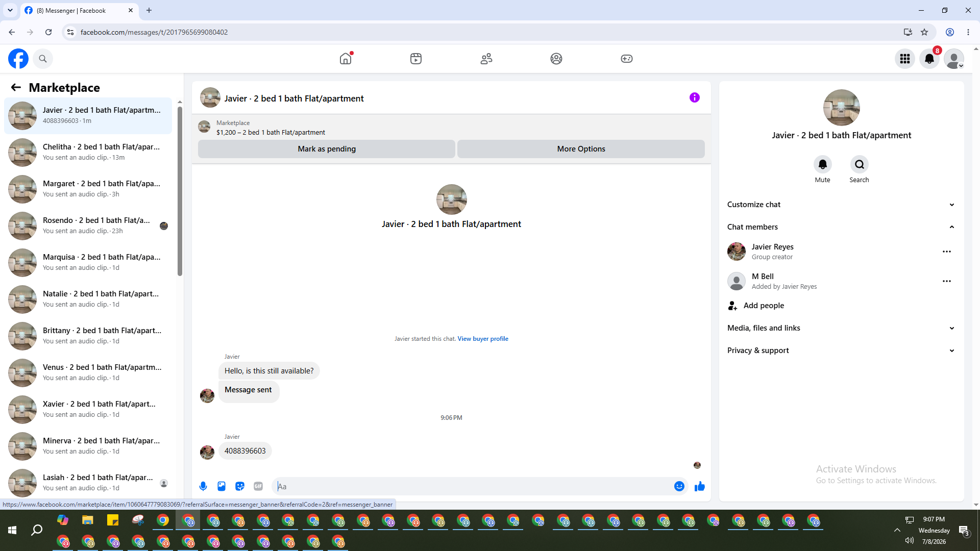Show hidden system tray icons

click(897, 531)
